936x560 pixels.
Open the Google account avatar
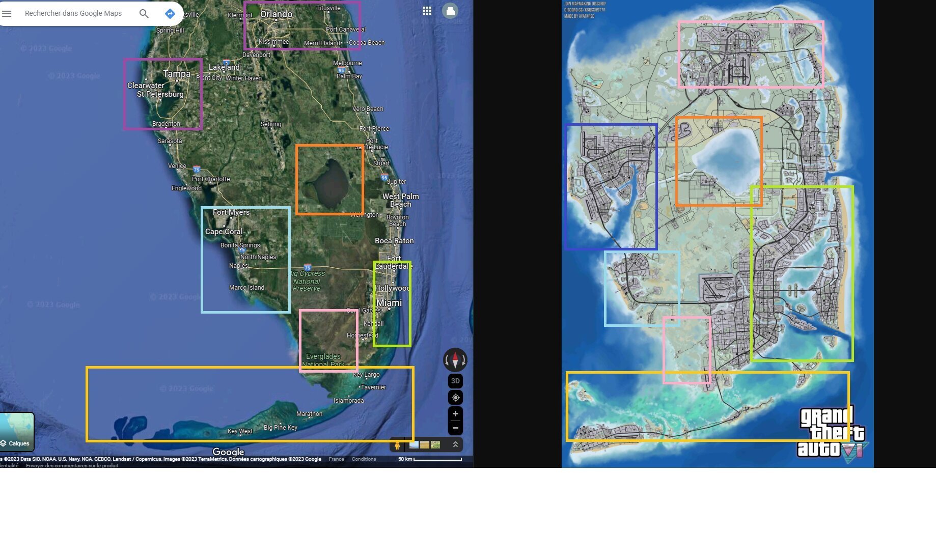click(x=450, y=11)
